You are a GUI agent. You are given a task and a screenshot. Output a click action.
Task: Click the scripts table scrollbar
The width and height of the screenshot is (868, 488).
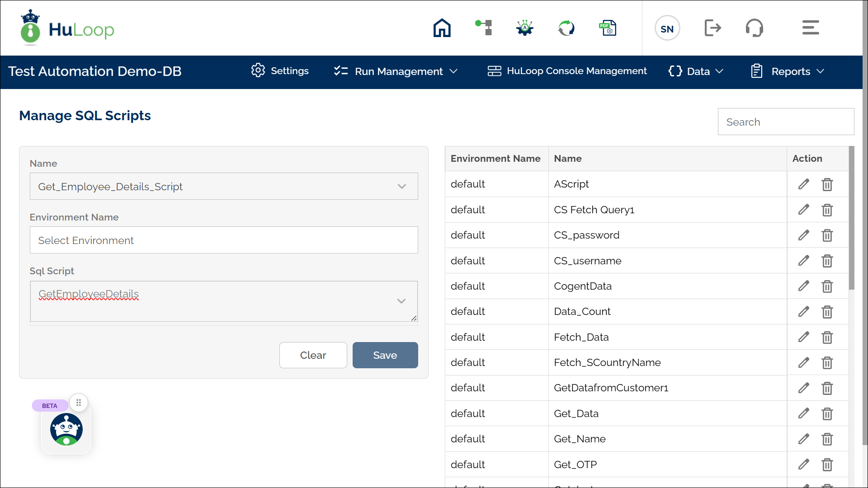[851, 218]
